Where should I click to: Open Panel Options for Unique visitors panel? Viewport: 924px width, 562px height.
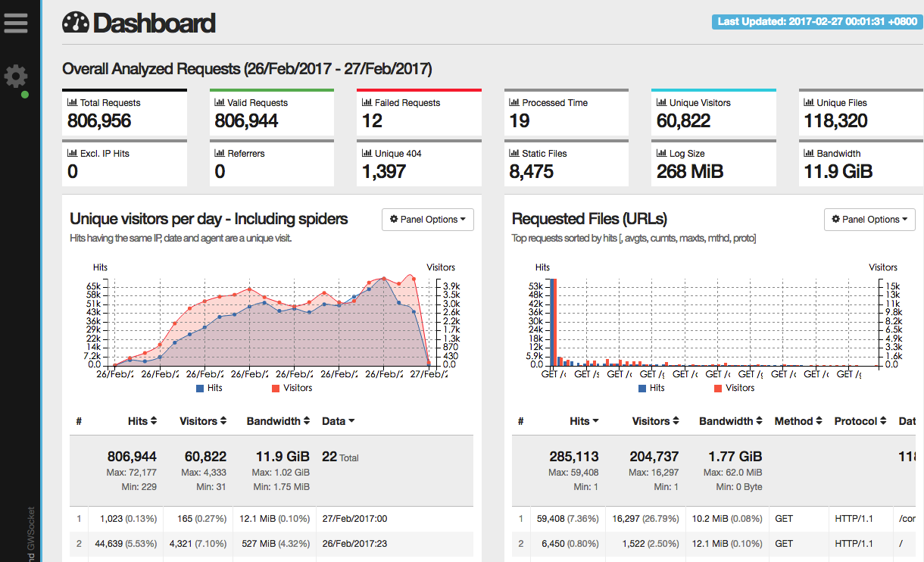point(428,220)
